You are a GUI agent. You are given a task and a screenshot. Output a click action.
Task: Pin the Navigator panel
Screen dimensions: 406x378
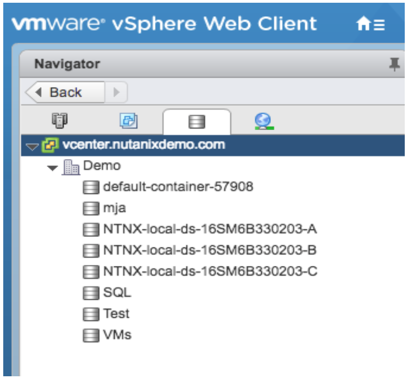point(394,64)
